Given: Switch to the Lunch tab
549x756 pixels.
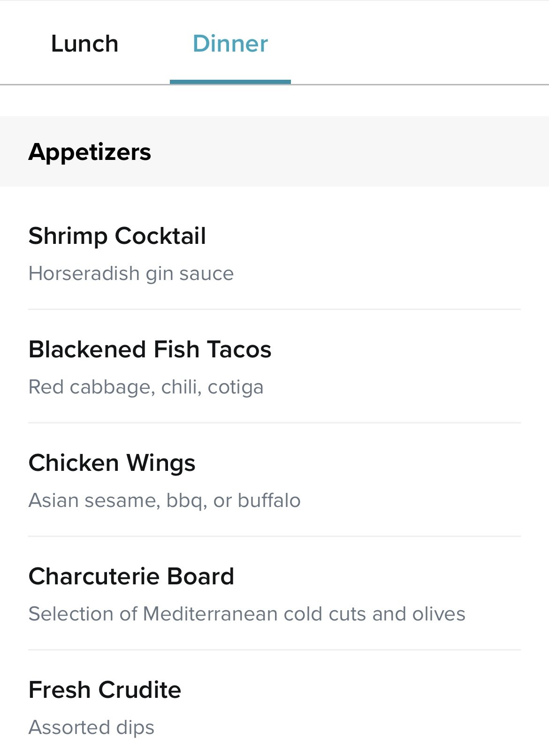Looking at the screenshot, I should (x=84, y=44).
